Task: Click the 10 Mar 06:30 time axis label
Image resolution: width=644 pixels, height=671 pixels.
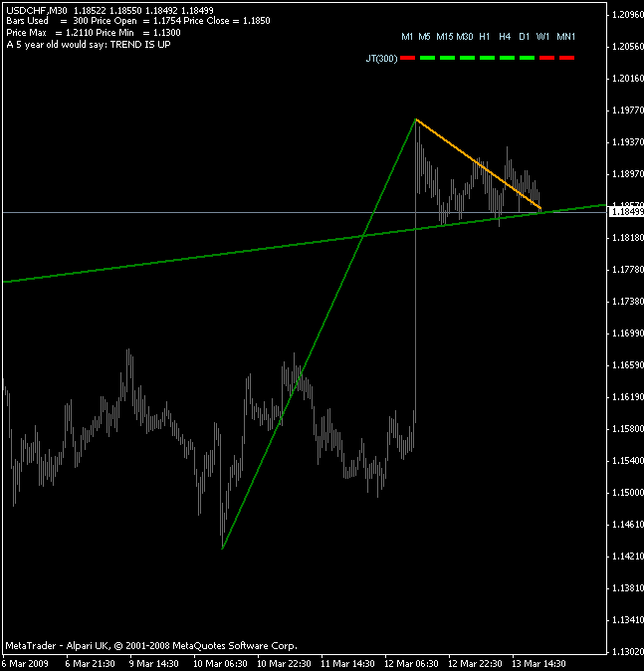Action: coord(220,664)
